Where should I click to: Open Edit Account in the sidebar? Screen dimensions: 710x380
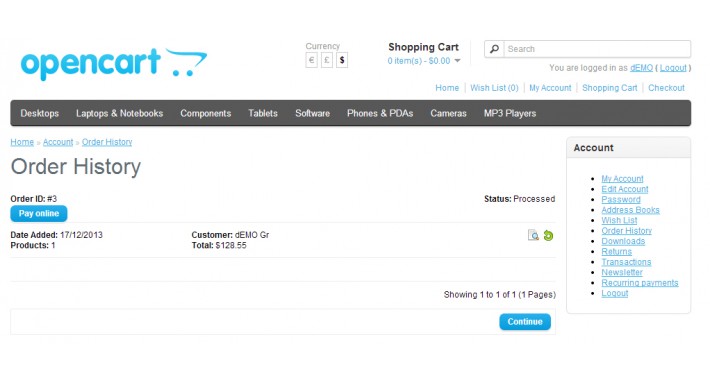click(x=625, y=189)
